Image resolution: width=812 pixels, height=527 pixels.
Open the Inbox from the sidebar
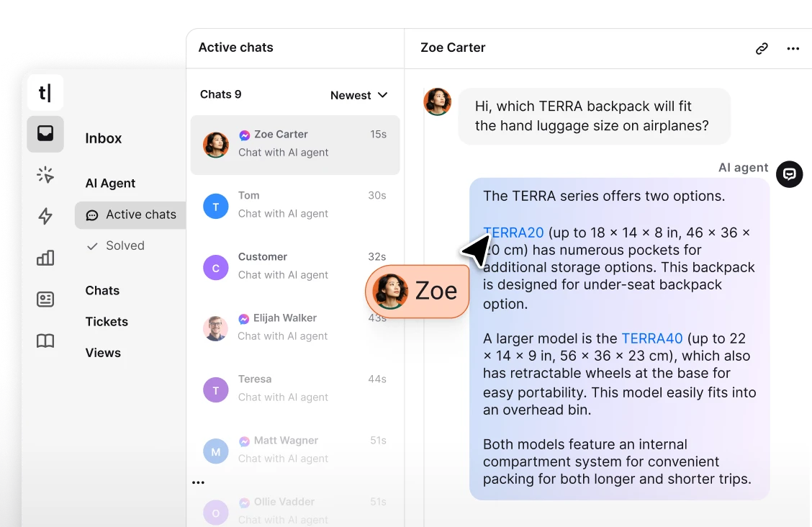click(x=45, y=134)
